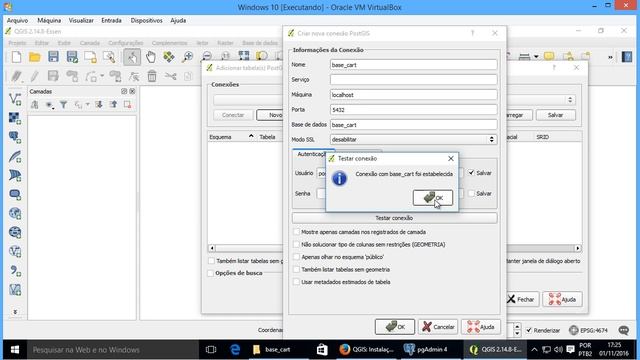640x360 pixels.
Task: Close the Testar conexão message box
Action: click(x=451, y=158)
